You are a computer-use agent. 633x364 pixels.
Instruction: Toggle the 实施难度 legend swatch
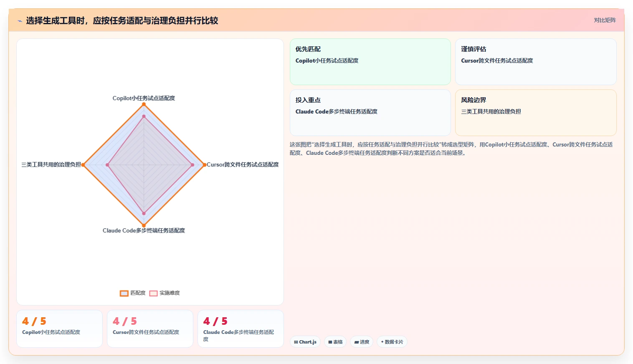click(x=153, y=293)
